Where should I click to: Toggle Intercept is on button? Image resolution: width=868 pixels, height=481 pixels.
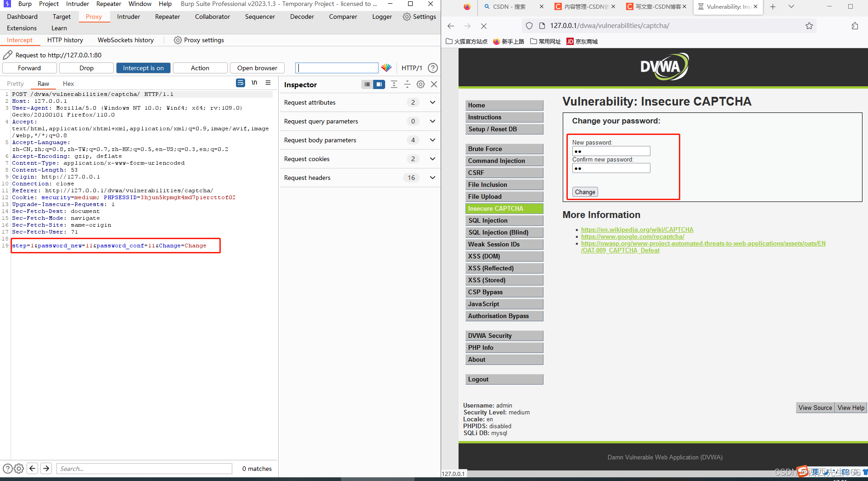click(x=143, y=68)
